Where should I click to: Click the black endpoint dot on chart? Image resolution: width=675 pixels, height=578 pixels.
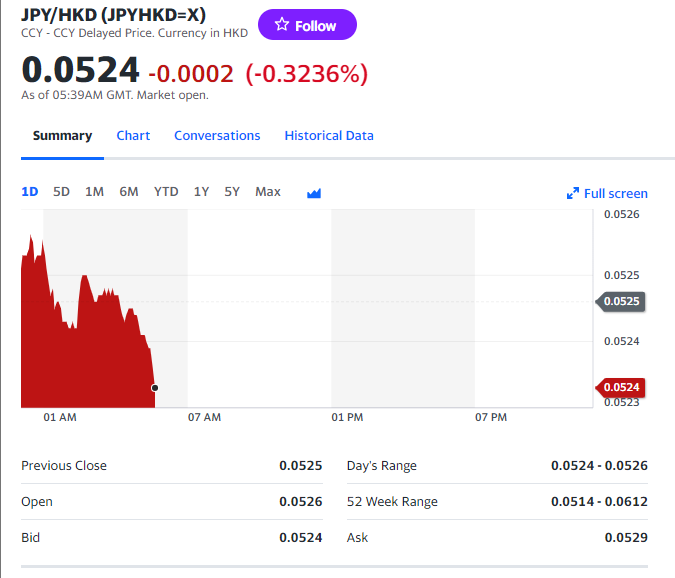154,387
